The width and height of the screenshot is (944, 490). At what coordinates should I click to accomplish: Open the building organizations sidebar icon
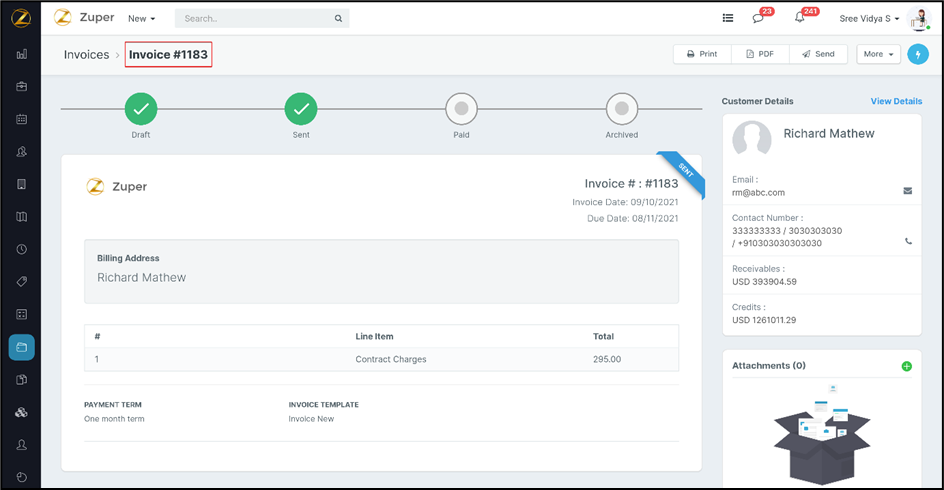click(22, 184)
